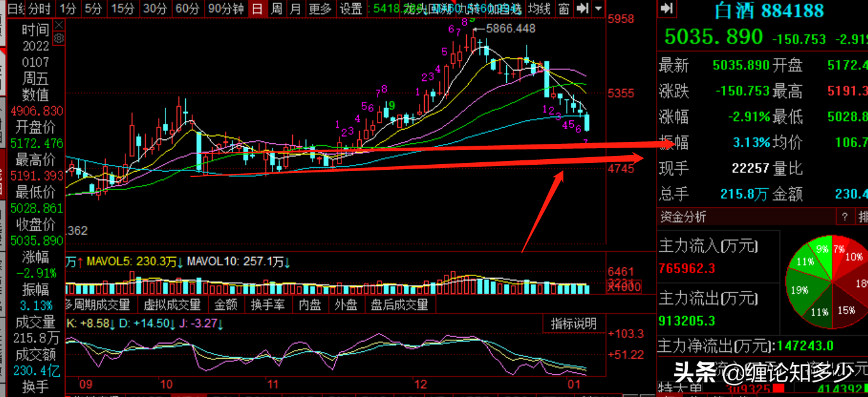This screenshot has height=397, width=868.
Task: Collapse the chart toolbar with the arrow-to-bar icon
Action: (x=582, y=8)
